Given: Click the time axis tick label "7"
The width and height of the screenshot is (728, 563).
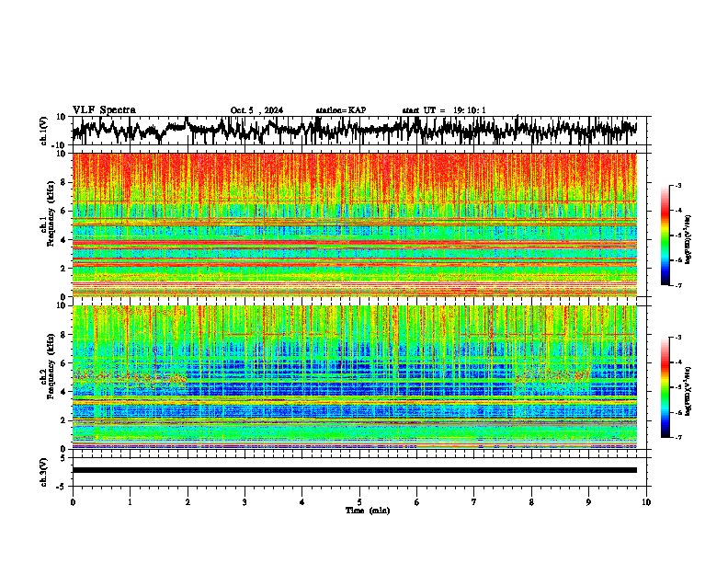Looking at the screenshot, I should point(474,502).
